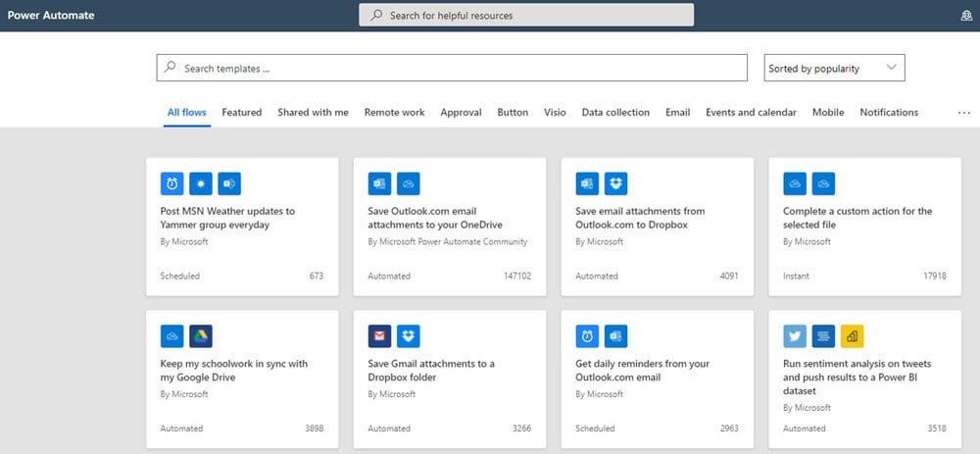Click Google Drive icon on schoolwork sync card
The image size is (980, 454).
tap(201, 336)
